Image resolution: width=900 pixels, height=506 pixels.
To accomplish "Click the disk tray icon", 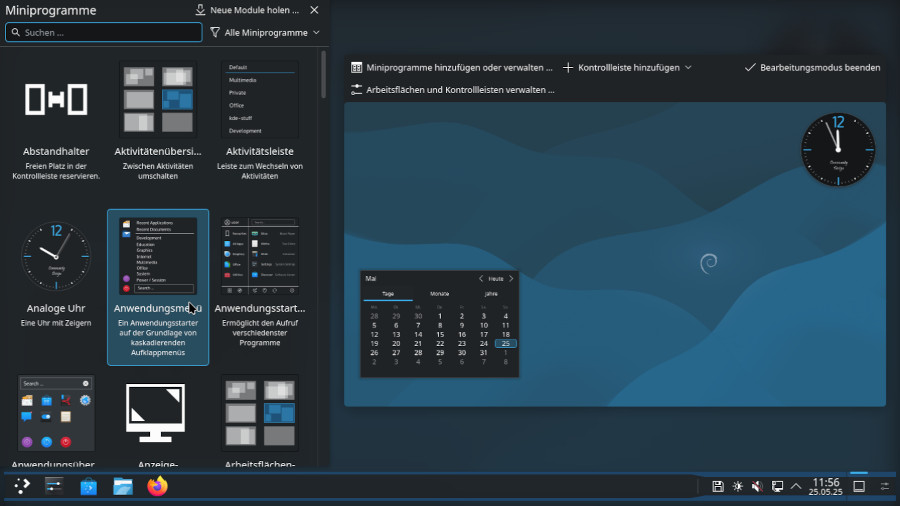I will pyautogui.click(x=717, y=486).
